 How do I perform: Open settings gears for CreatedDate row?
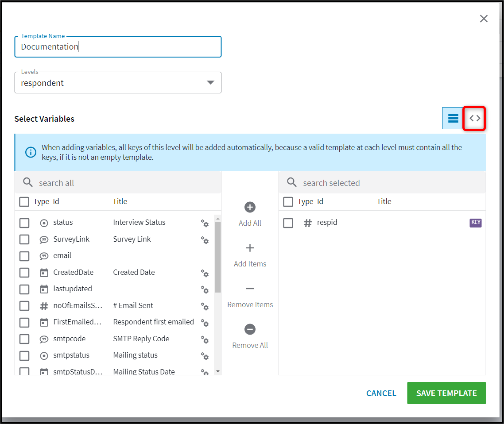(x=205, y=273)
